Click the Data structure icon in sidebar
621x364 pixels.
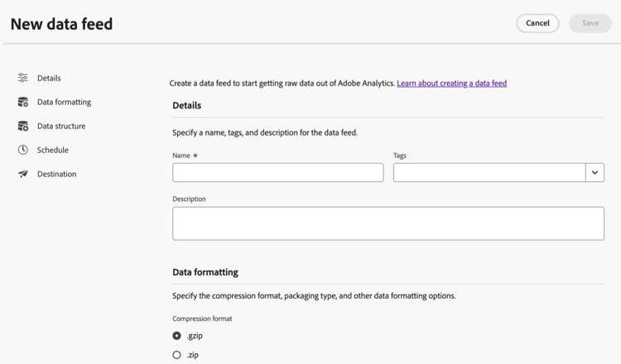[23, 126]
